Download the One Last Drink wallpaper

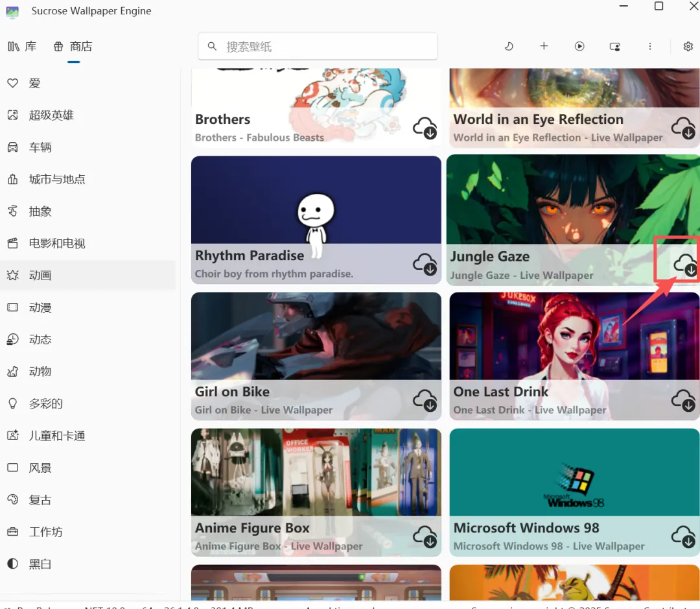684,400
